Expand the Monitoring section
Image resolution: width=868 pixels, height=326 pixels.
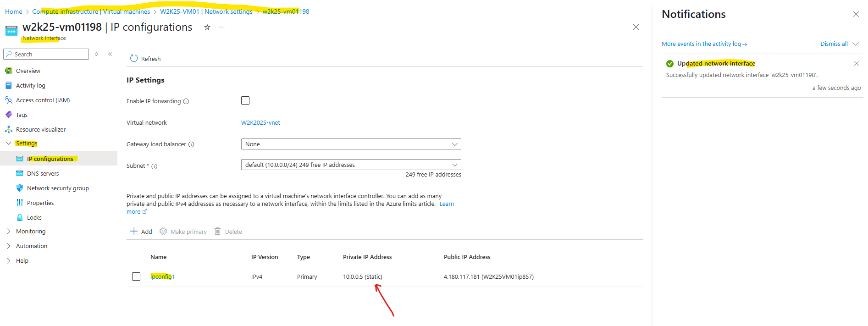coord(9,231)
